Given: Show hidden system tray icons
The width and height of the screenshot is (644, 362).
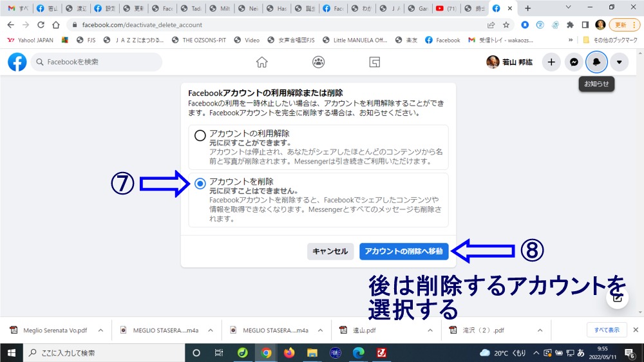Looking at the screenshot, I should tap(536, 353).
